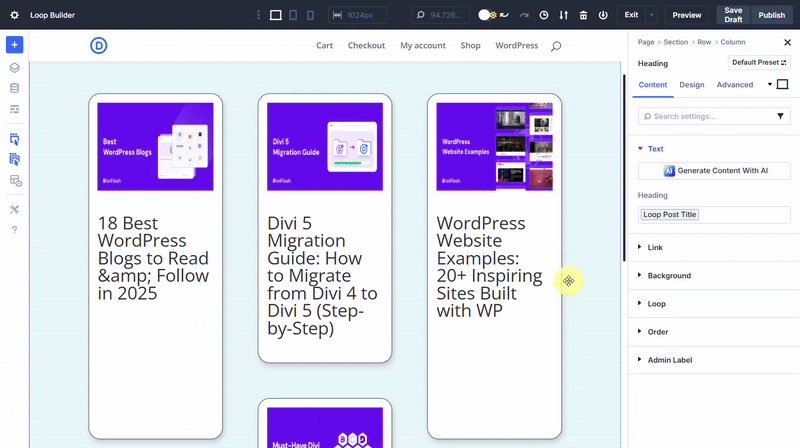This screenshot has height=448, width=800.
Task: Open the Layers panel icon
Action: [x=14, y=67]
